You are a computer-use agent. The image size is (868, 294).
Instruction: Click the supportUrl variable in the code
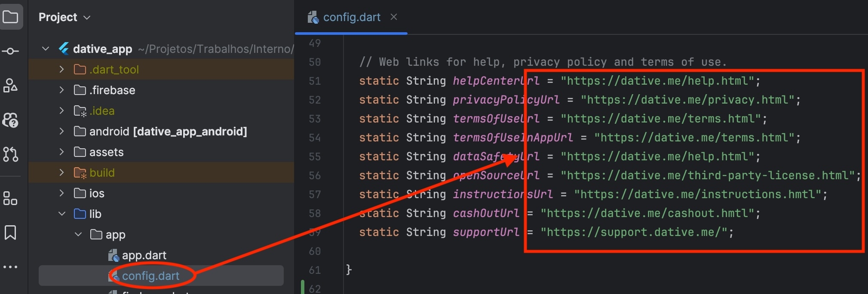[x=486, y=232]
